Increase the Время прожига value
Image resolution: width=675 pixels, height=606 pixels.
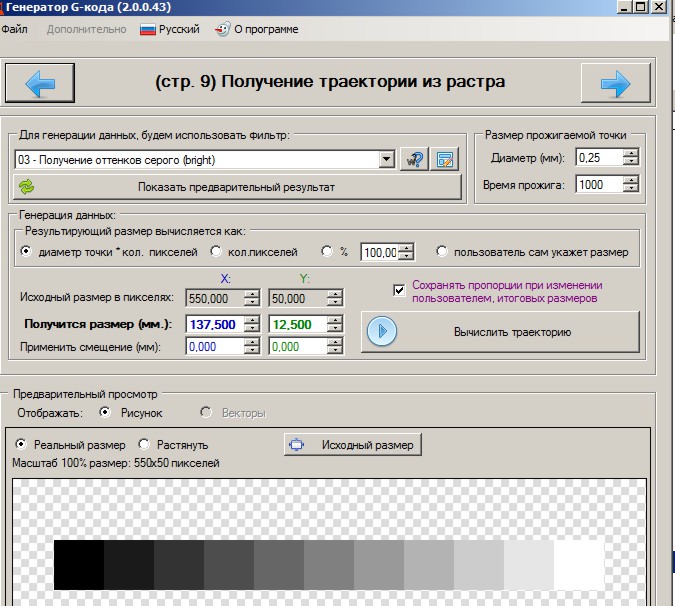click(631, 180)
